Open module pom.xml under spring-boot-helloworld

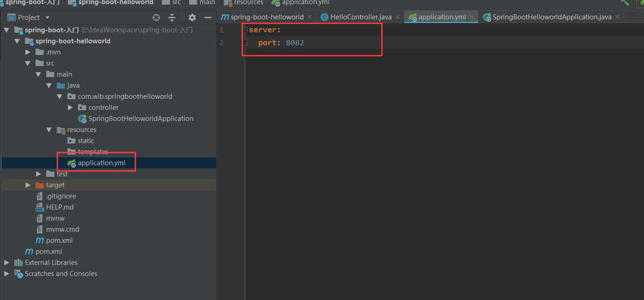tap(59, 240)
